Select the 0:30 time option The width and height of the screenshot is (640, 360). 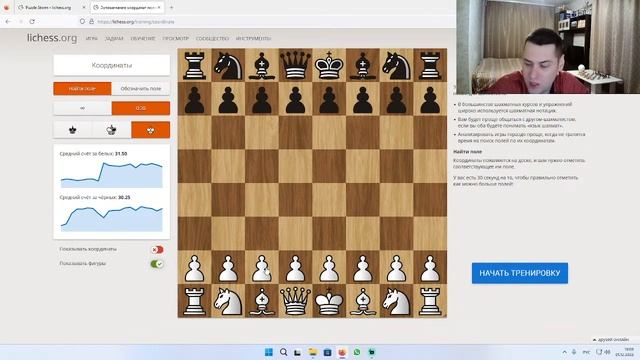(x=141, y=108)
